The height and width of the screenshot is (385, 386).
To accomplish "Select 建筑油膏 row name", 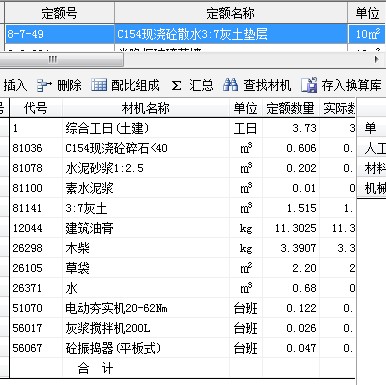I will point(89,228).
